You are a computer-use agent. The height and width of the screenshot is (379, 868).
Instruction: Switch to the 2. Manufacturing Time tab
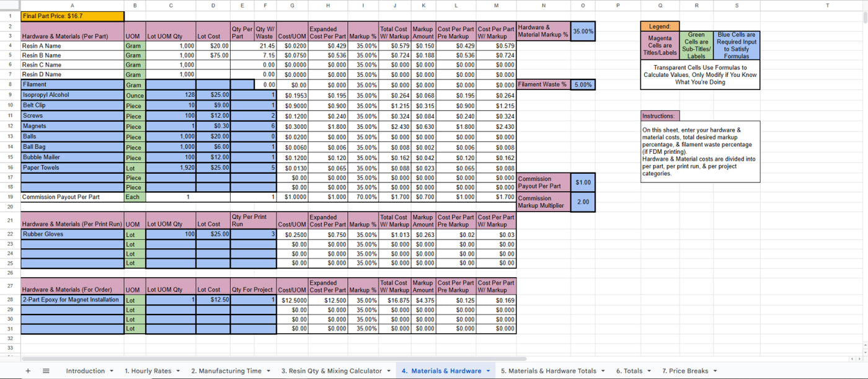click(226, 371)
